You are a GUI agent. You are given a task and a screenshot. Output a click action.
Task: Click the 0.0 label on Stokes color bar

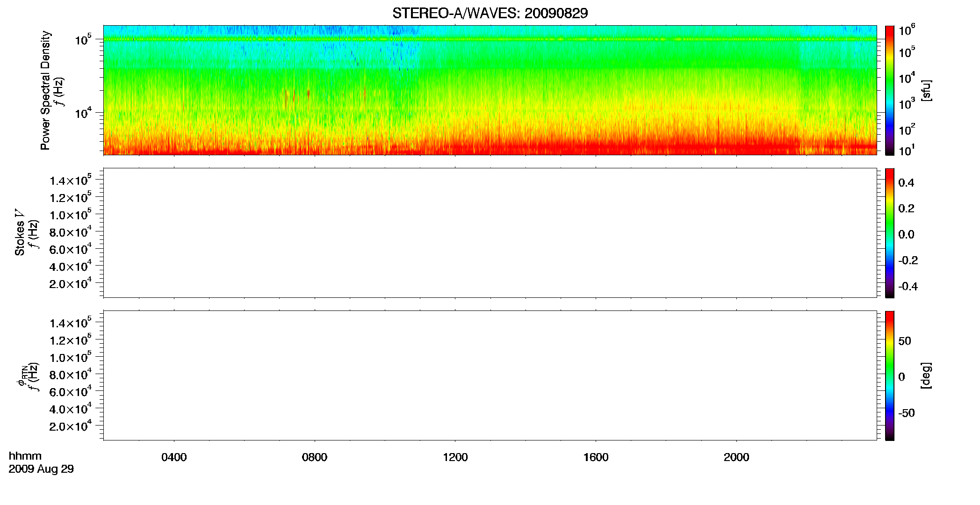(x=906, y=235)
